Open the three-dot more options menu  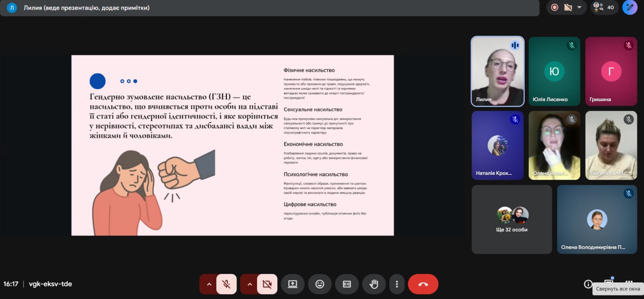(397, 284)
